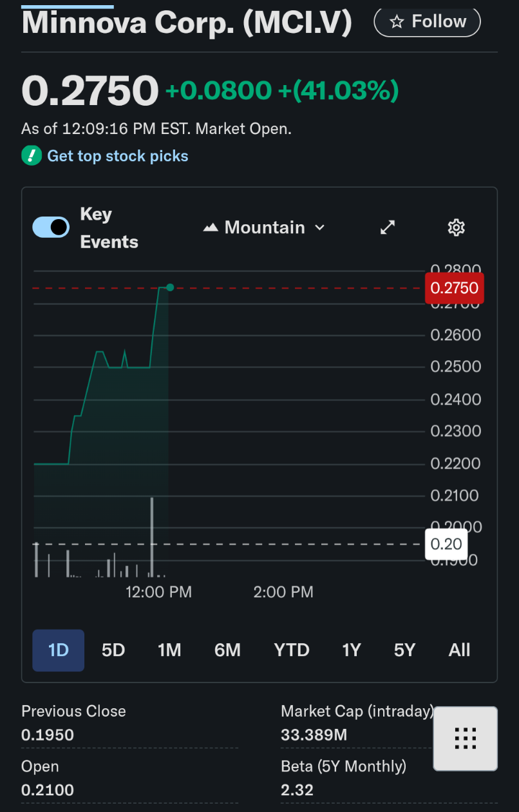Select the 1D time range tab

click(x=59, y=650)
